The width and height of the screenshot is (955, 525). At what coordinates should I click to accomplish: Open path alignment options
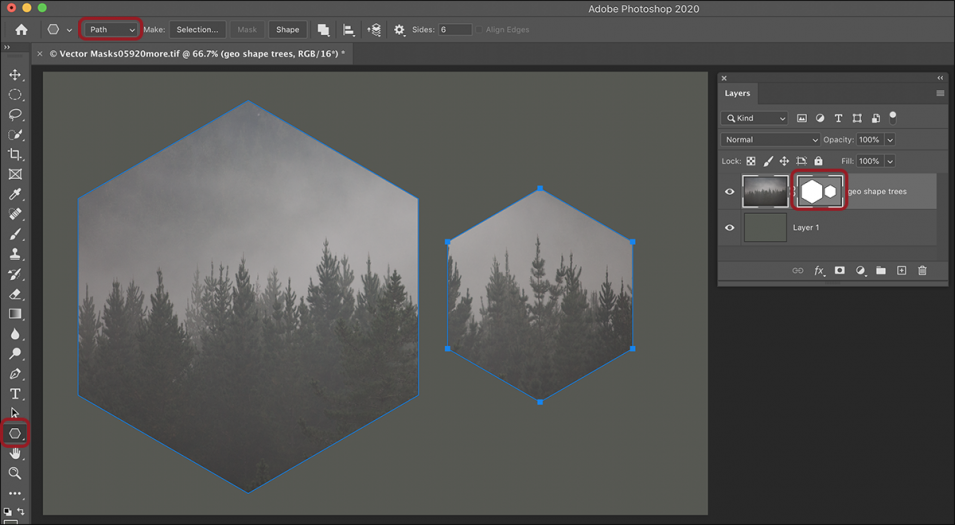pyautogui.click(x=348, y=29)
